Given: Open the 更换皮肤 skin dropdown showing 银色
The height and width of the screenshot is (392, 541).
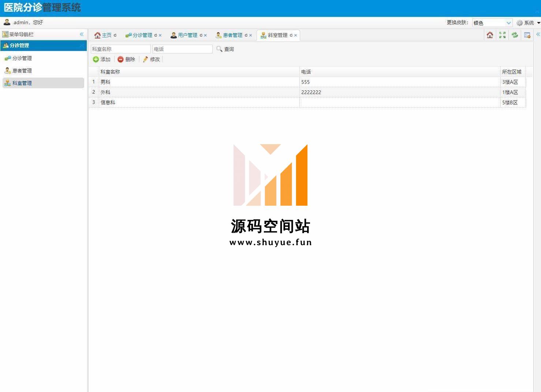Looking at the screenshot, I should (x=492, y=23).
